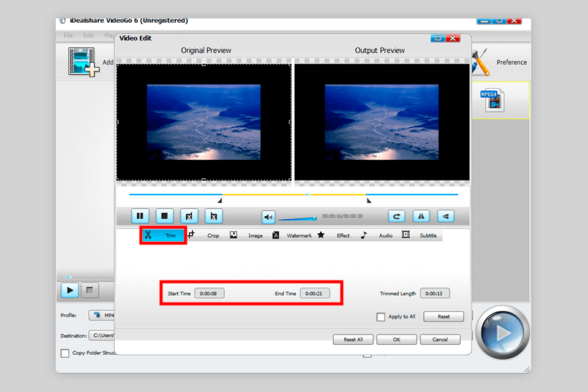Open the Profile dropdown showing MP4
Viewport: 588px width, 392px height.
[102, 315]
